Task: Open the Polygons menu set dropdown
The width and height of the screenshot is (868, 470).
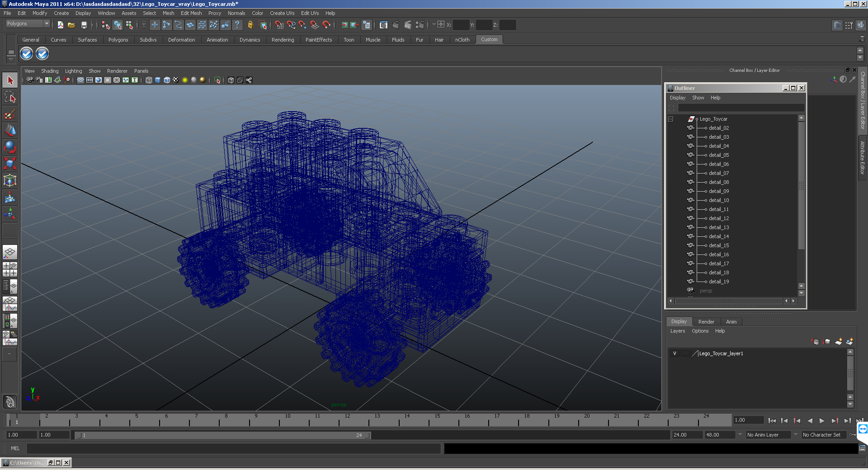Action: pyautogui.click(x=28, y=24)
